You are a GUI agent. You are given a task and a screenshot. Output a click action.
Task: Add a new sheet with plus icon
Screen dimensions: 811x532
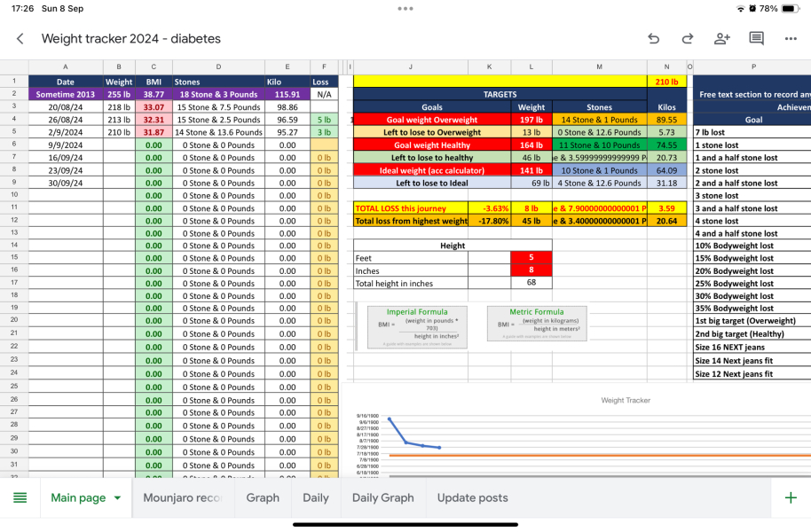pos(791,497)
